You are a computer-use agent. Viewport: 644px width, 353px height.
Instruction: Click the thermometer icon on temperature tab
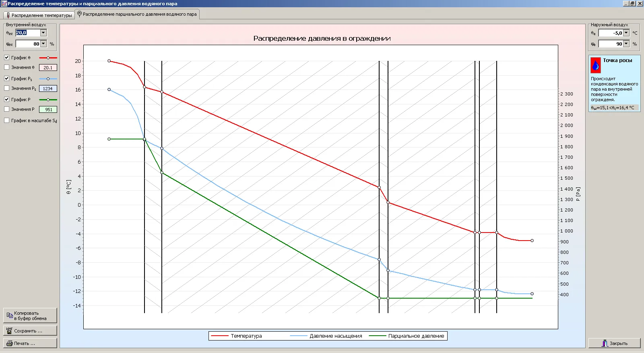8,15
